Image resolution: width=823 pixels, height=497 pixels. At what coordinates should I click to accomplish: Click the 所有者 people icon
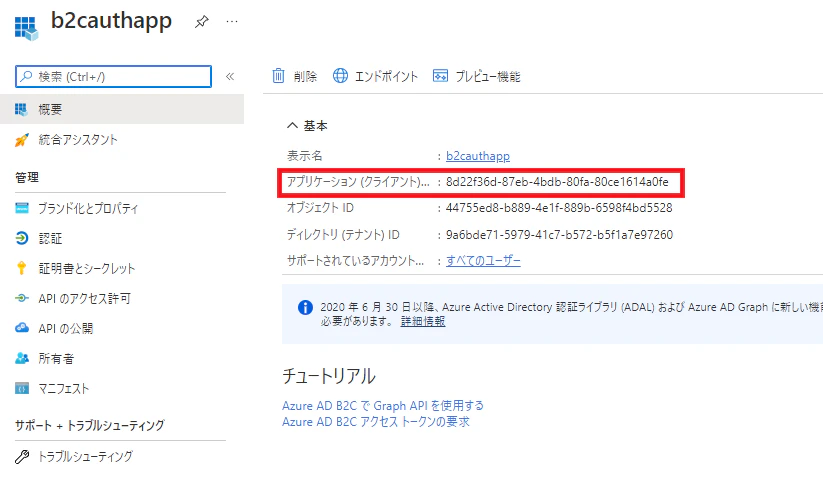tap(22, 358)
